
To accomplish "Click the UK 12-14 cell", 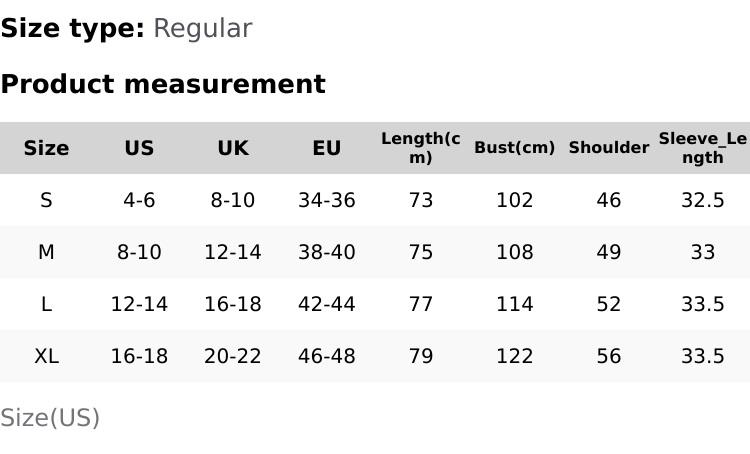I will (x=233, y=252).
